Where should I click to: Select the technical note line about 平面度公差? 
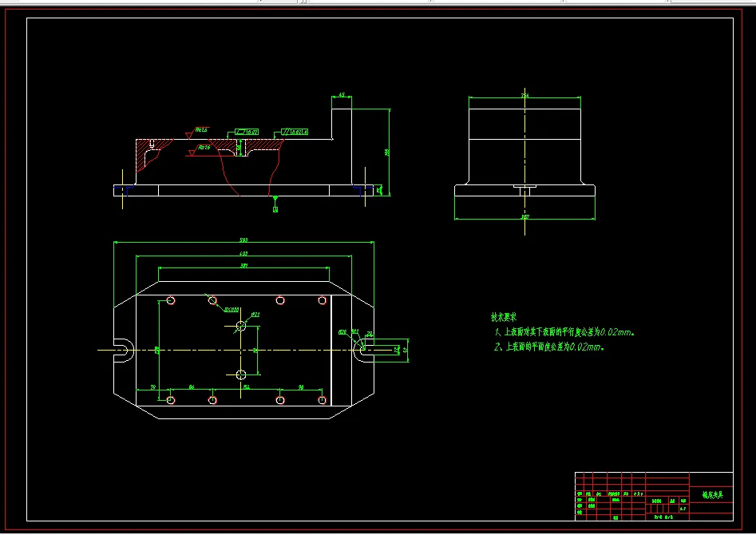pyautogui.click(x=549, y=347)
